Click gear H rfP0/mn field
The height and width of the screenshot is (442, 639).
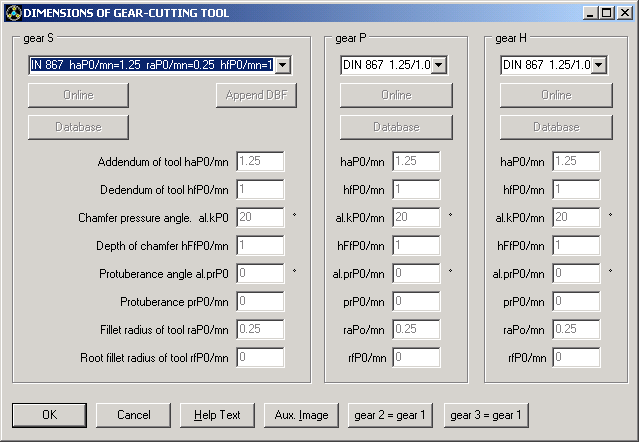point(576,357)
